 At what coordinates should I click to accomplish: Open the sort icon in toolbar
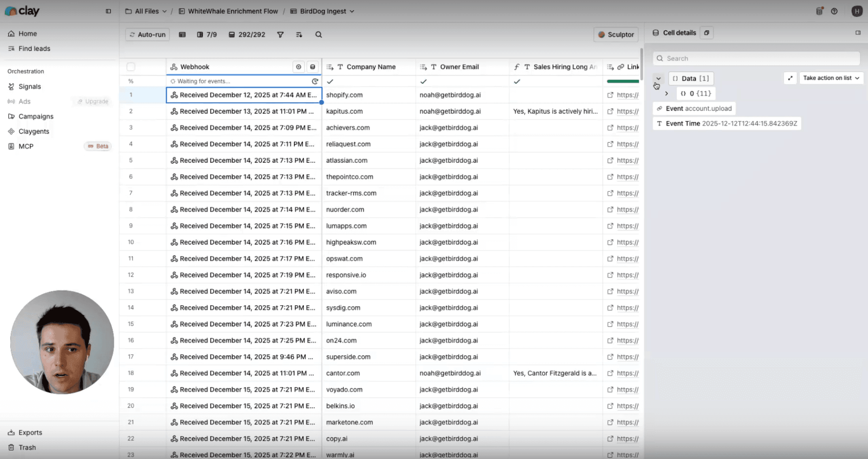pyautogui.click(x=299, y=35)
